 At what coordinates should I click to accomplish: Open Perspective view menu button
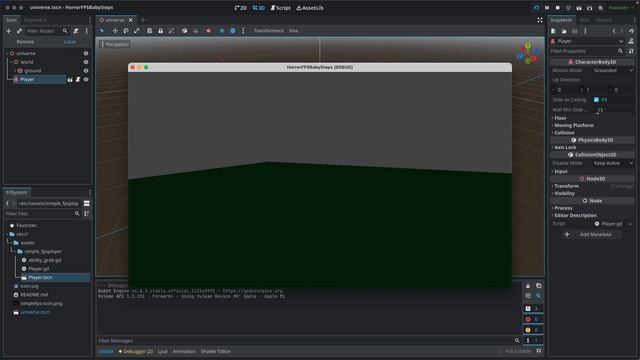click(115, 44)
